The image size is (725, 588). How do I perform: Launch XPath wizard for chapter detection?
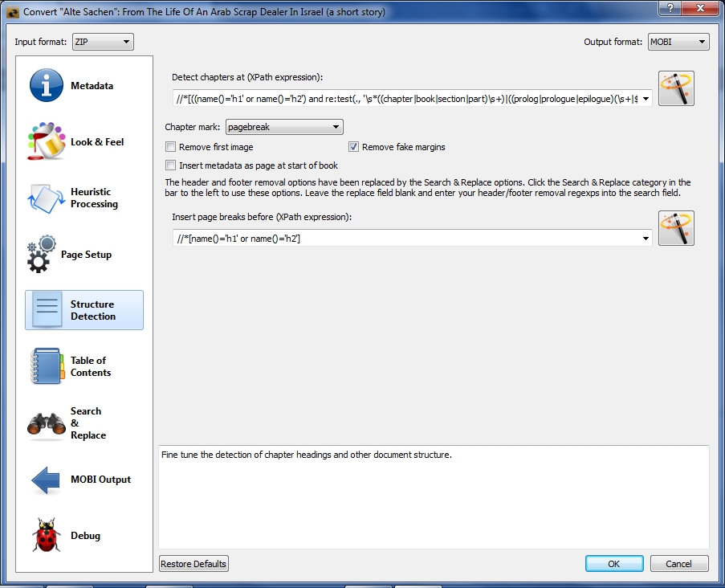676,88
